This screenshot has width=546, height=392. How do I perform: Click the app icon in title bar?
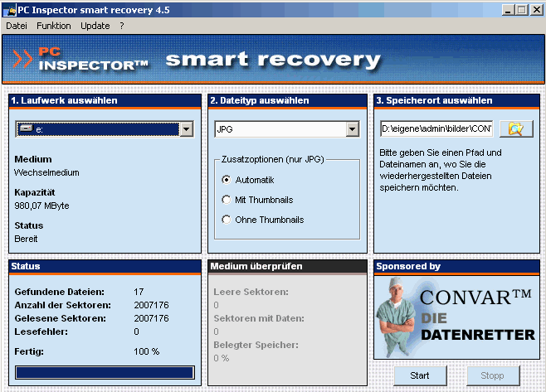(9, 11)
